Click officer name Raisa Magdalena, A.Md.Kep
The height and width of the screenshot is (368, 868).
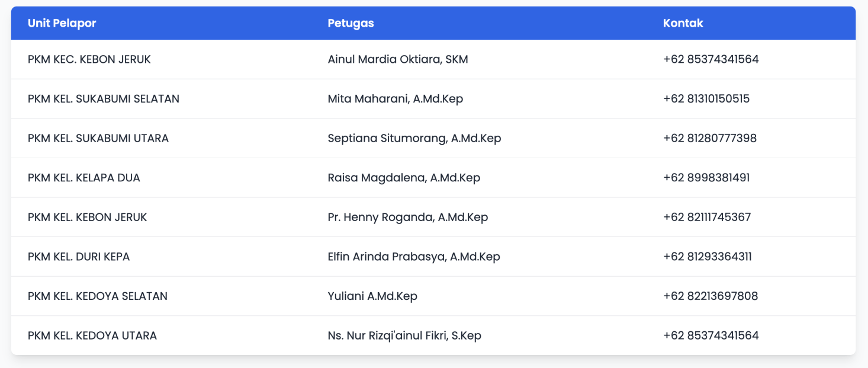point(404,178)
